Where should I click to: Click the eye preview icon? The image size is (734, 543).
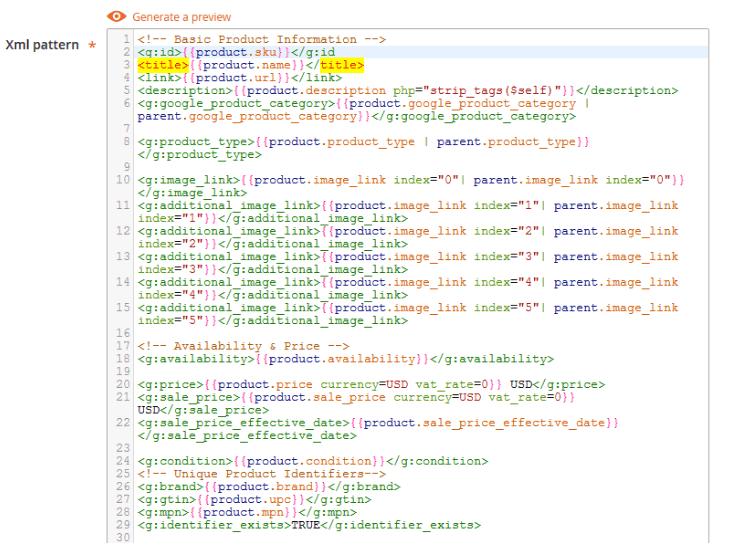(x=116, y=17)
